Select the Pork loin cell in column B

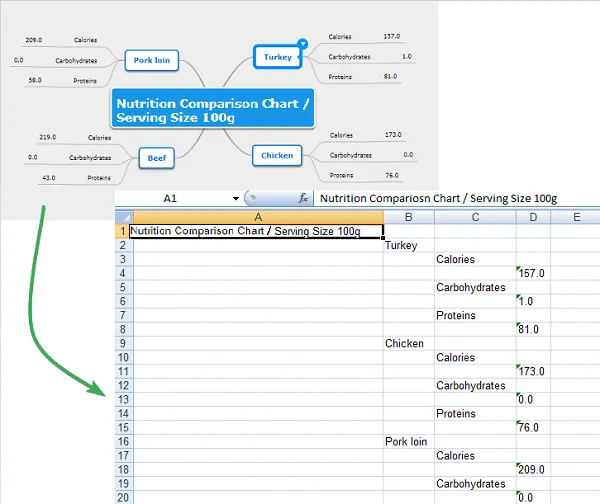(x=406, y=441)
